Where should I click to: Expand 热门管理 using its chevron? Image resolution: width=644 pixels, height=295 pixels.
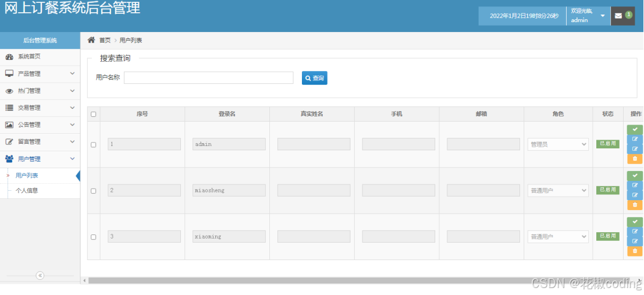tap(72, 91)
